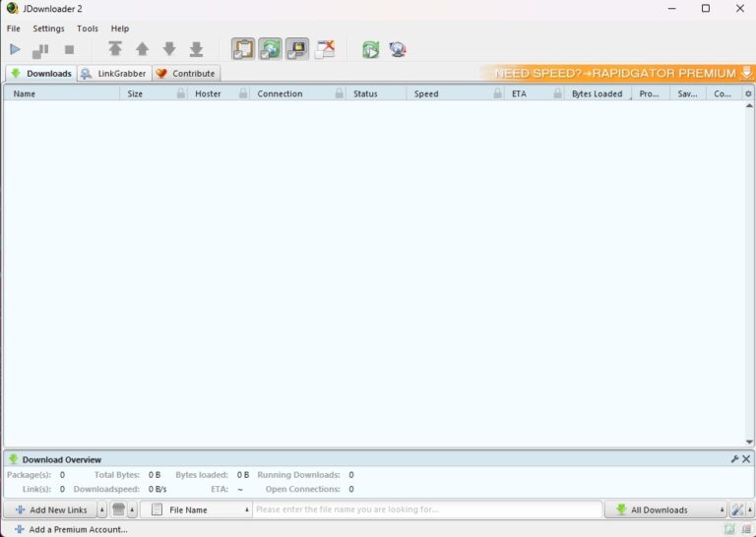Open Download Overview wrench settings
Screen dimensions: 756x537
[734, 459]
